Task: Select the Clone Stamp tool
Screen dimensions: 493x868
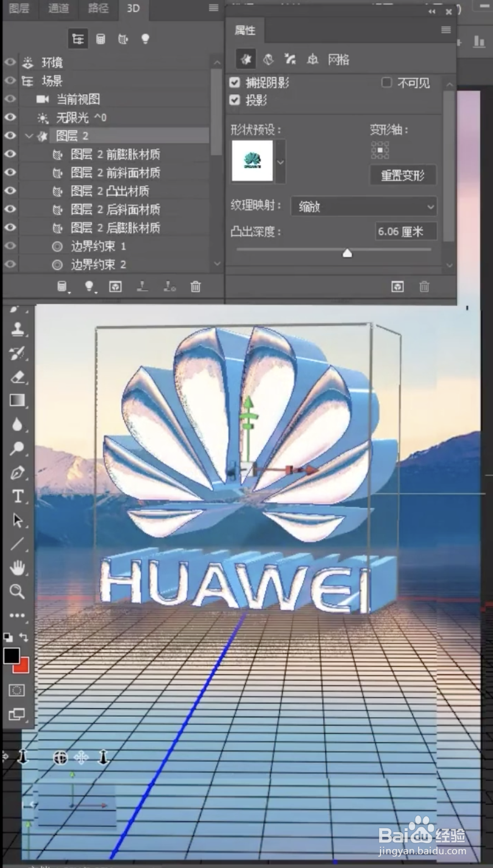Action: coord(18,329)
